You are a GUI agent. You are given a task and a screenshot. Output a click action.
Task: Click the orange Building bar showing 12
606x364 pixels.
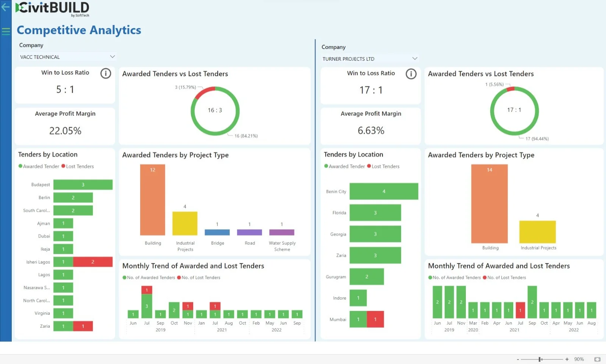[x=153, y=200]
